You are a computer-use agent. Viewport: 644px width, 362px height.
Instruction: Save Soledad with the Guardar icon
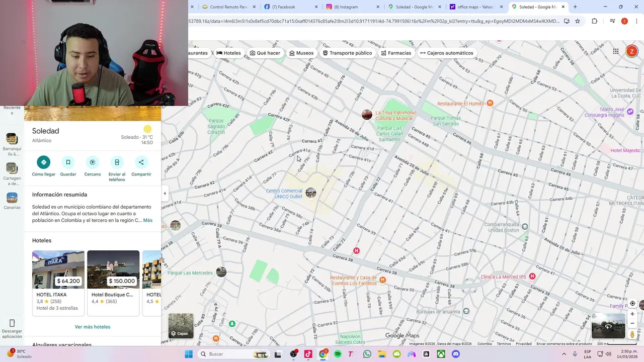[x=68, y=162]
